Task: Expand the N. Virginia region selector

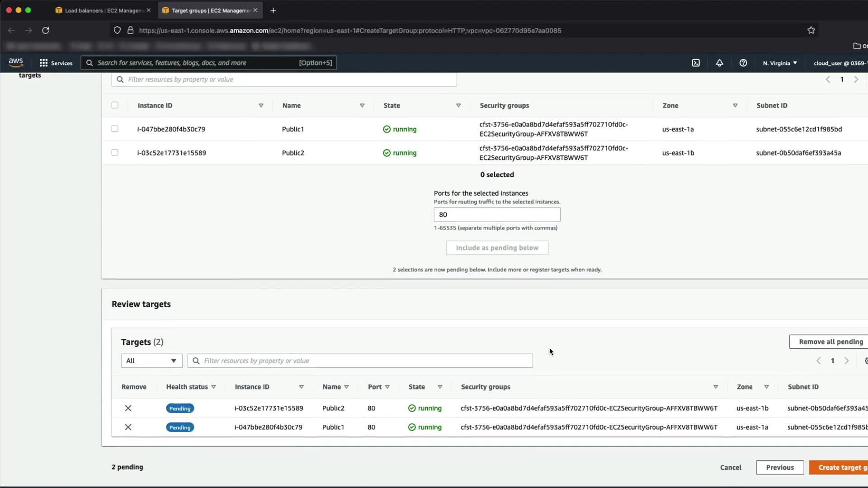Action: 780,63
